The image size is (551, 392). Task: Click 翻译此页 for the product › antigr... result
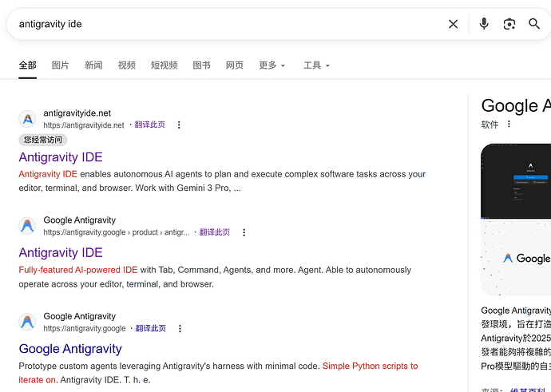coord(215,232)
